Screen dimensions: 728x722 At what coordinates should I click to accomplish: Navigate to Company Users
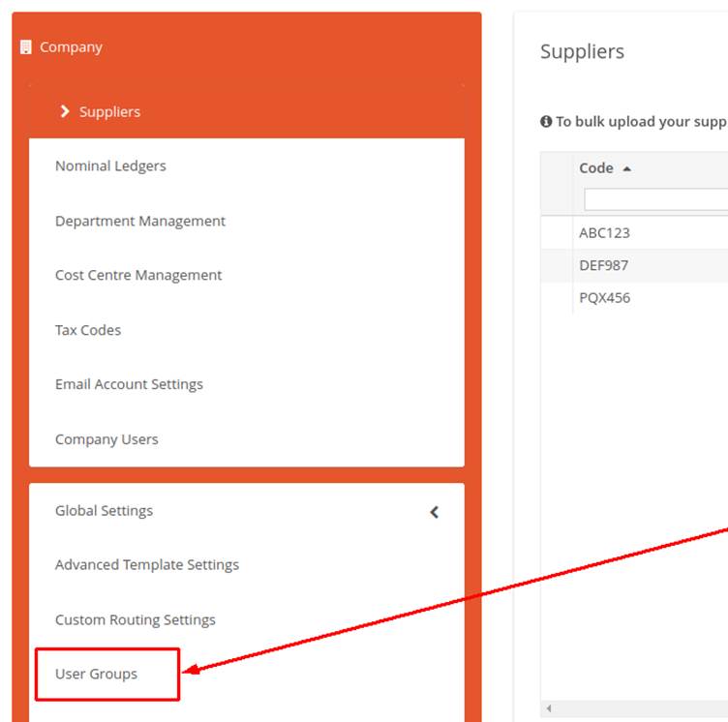(106, 439)
